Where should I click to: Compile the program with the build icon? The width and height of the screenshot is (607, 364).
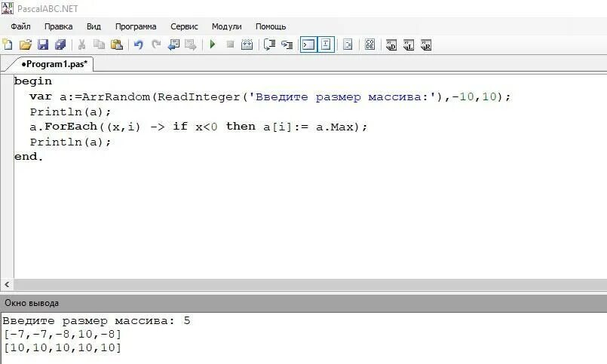pos(247,44)
